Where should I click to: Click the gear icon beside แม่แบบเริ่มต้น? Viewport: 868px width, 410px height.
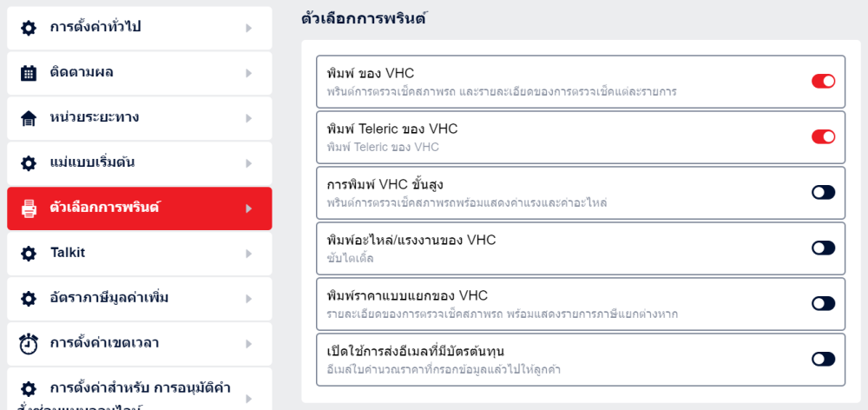click(x=29, y=163)
